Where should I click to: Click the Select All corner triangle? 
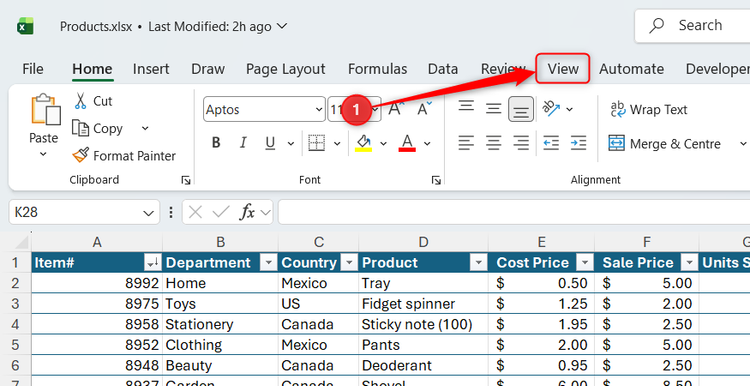click(21, 242)
